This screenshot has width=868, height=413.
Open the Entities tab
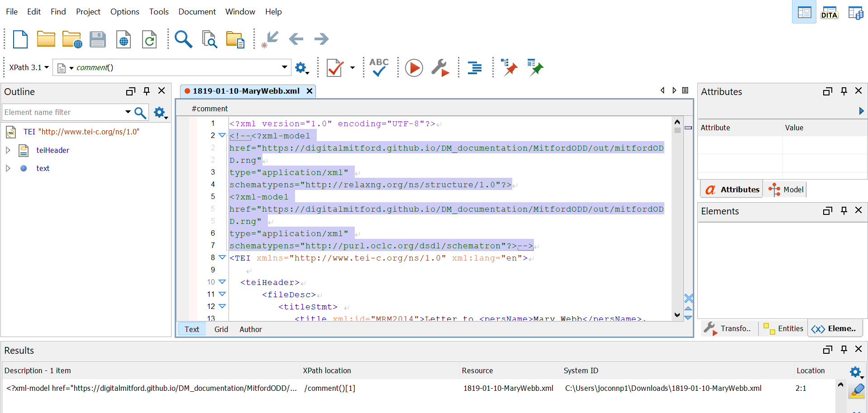pyautogui.click(x=783, y=328)
